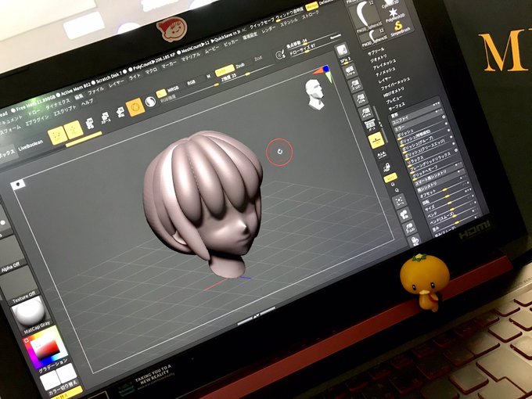Toggle the yellow Zadd button
The height and width of the screenshot is (399, 532).
click(x=225, y=70)
